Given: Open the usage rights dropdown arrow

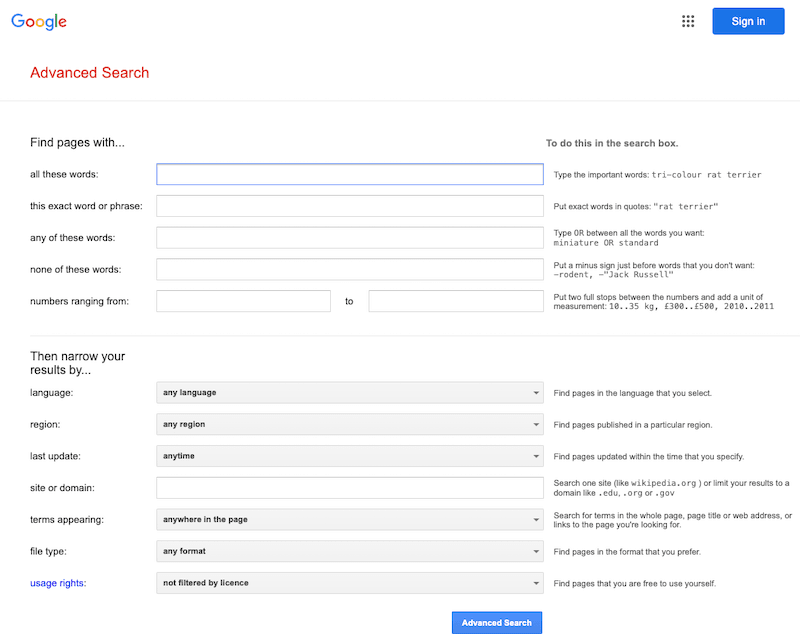Looking at the screenshot, I should click(535, 583).
